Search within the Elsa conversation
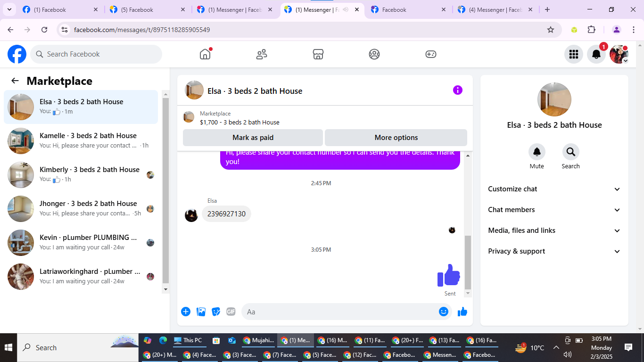644x362 pixels. click(571, 152)
